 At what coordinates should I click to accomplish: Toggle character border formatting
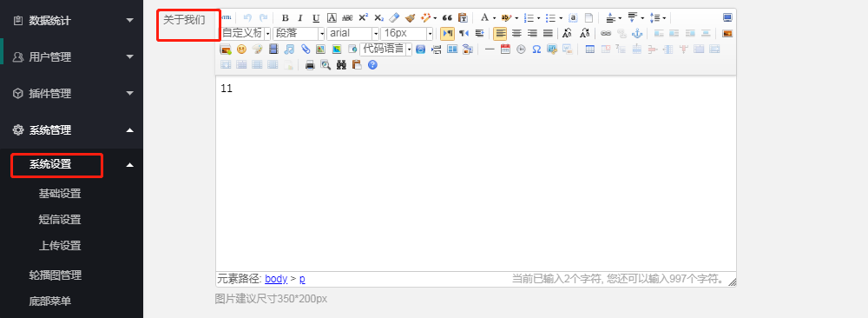pos(332,17)
